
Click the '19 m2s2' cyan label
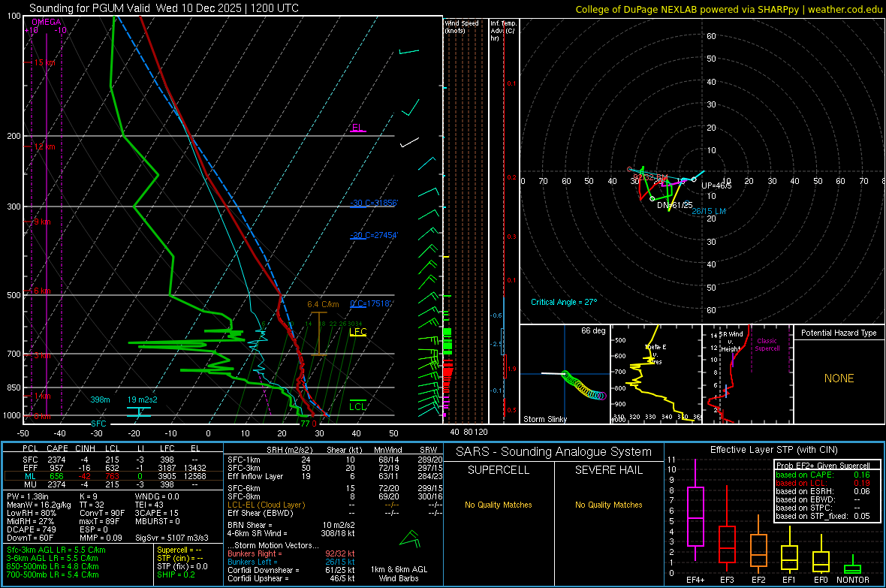point(142,400)
